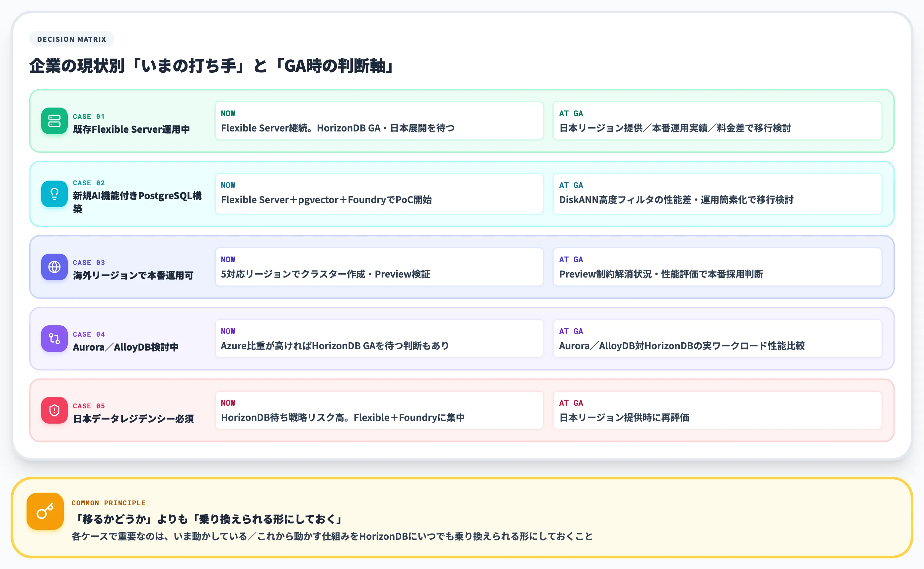Click the COMMON PRINCIPLE label
The height and width of the screenshot is (569, 924).
tap(108, 503)
